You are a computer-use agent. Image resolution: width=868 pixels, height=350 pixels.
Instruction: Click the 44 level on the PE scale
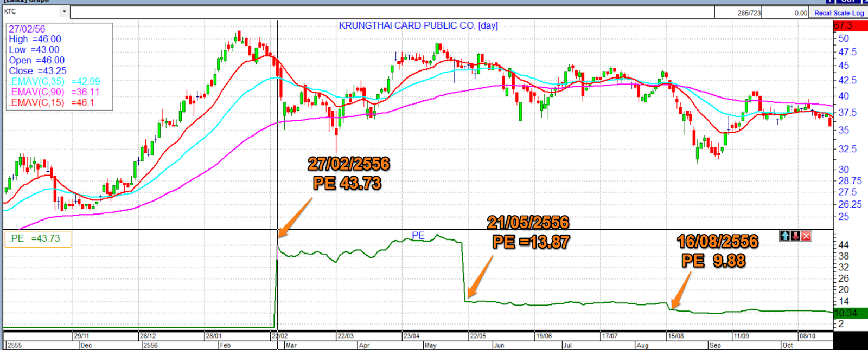(x=844, y=245)
